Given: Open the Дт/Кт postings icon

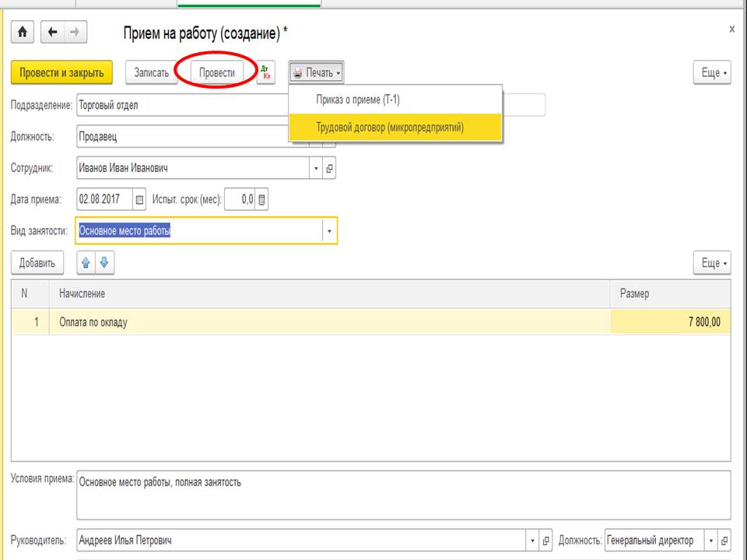Looking at the screenshot, I should pyautogui.click(x=266, y=73).
